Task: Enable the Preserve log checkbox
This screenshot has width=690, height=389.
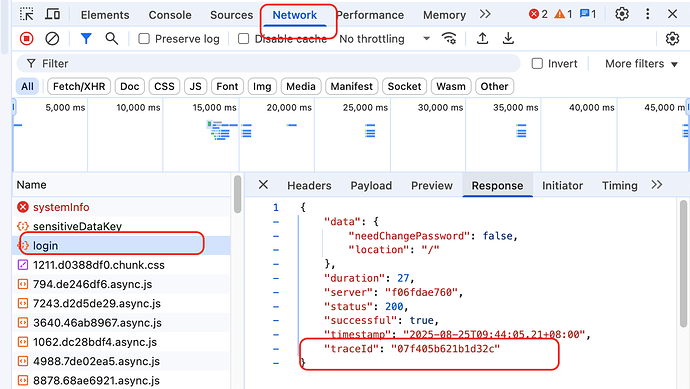Action: click(x=144, y=39)
